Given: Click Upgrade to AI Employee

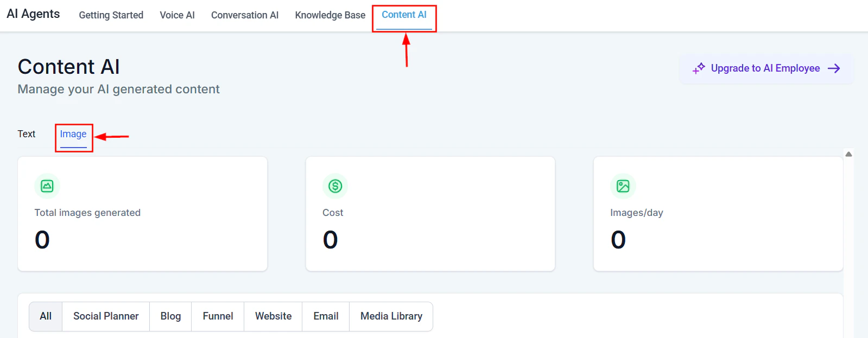Looking at the screenshot, I should 765,68.
